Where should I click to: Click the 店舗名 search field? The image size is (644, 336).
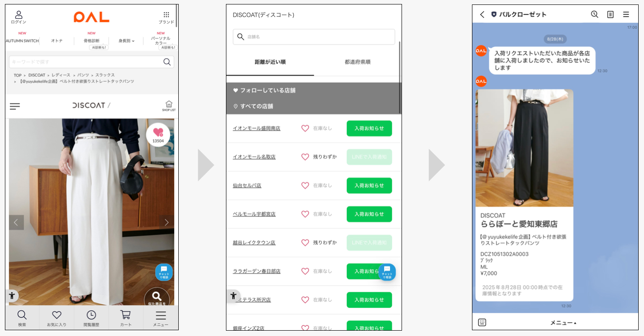point(314,37)
